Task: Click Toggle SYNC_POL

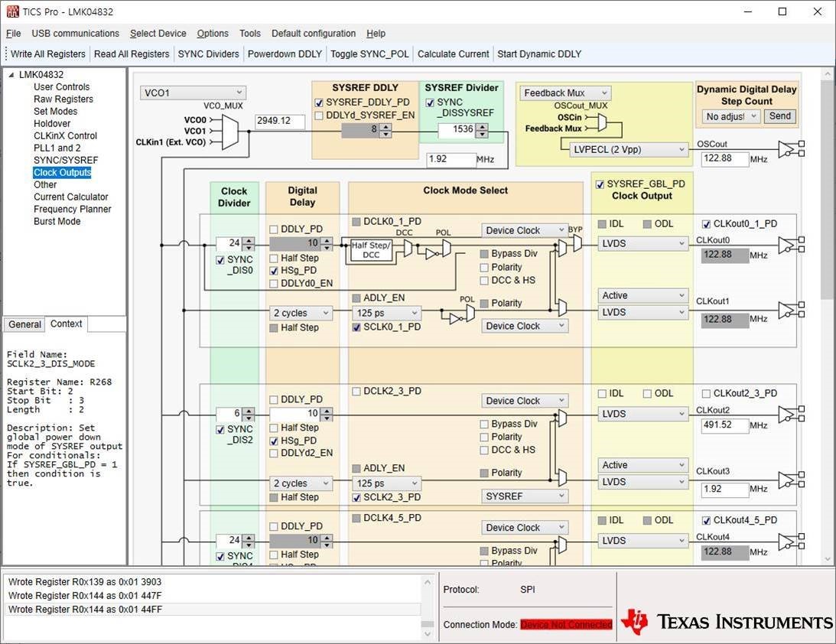Action: pyautogui.click(x=369, y=54)
